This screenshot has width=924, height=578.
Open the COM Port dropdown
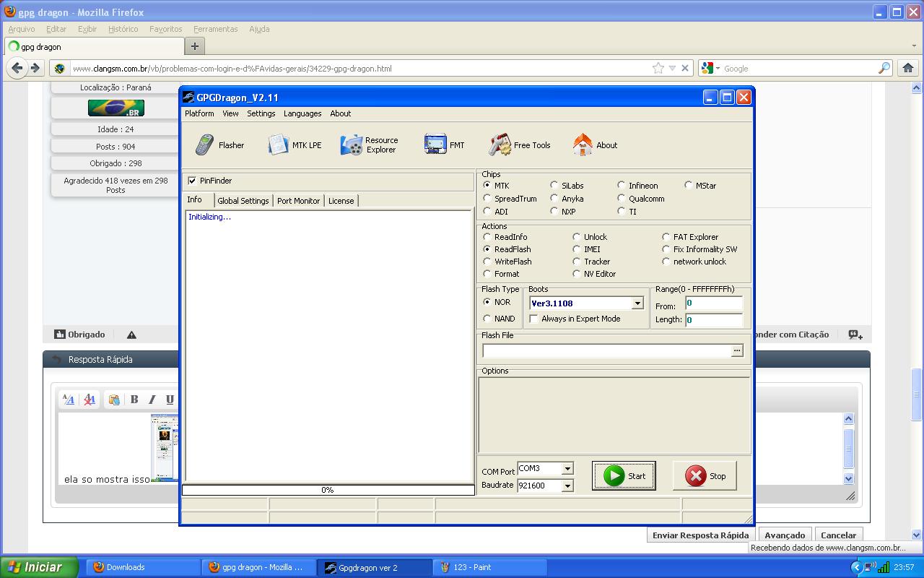tap(567, 469)
